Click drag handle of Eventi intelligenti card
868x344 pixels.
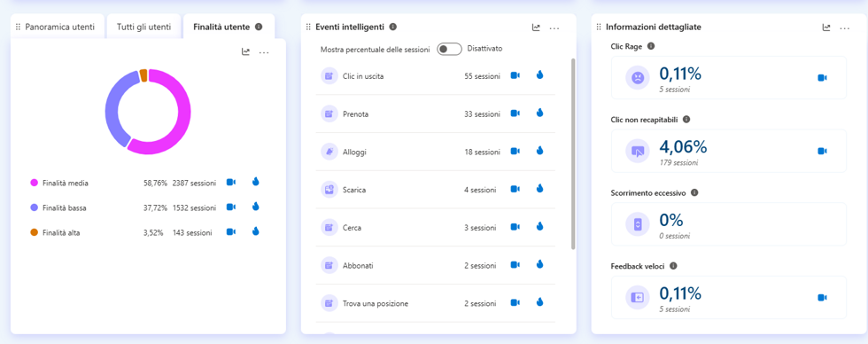tap(308, 27)
